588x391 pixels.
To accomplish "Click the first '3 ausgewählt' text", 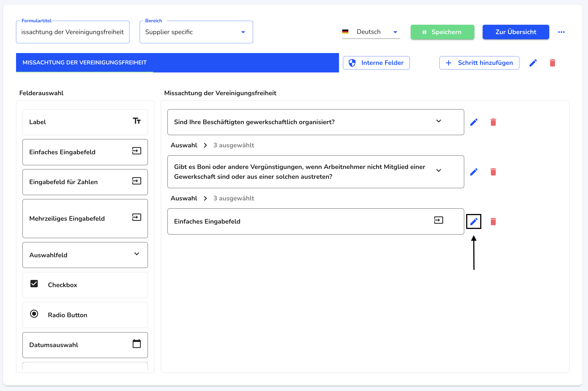I will 234,145.
